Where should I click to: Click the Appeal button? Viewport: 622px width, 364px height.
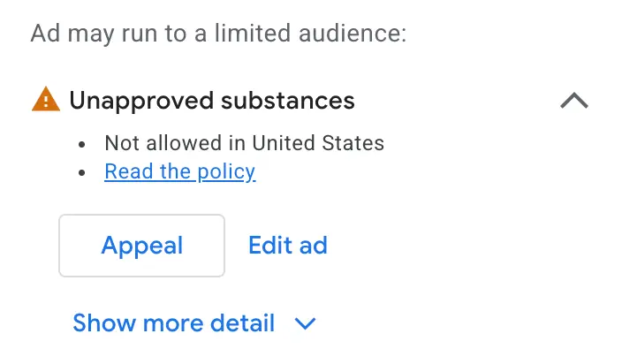(142, 246)
